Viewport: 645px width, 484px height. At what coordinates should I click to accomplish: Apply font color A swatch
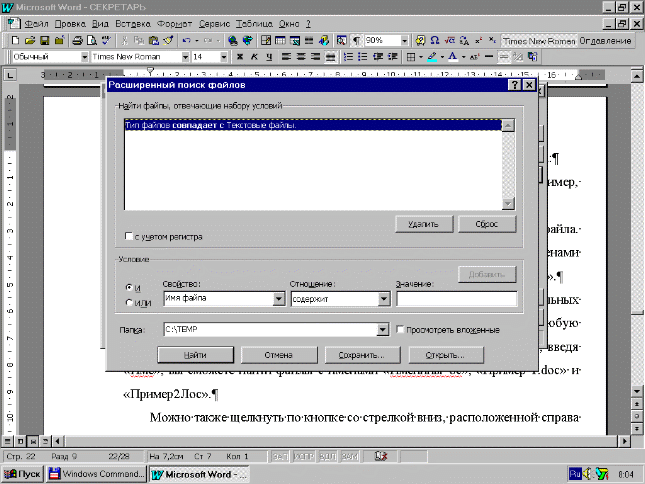tap(453, 57)
